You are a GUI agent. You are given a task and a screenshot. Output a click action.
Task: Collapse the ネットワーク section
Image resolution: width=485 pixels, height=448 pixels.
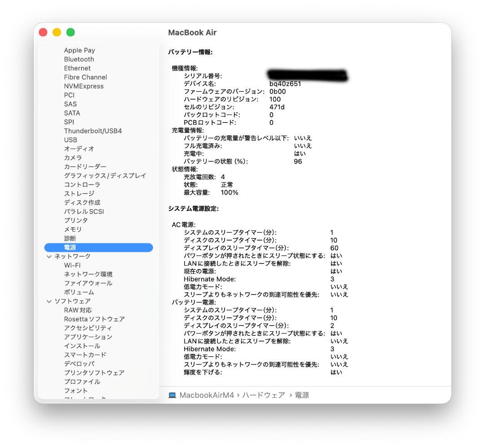pos(48,256)
